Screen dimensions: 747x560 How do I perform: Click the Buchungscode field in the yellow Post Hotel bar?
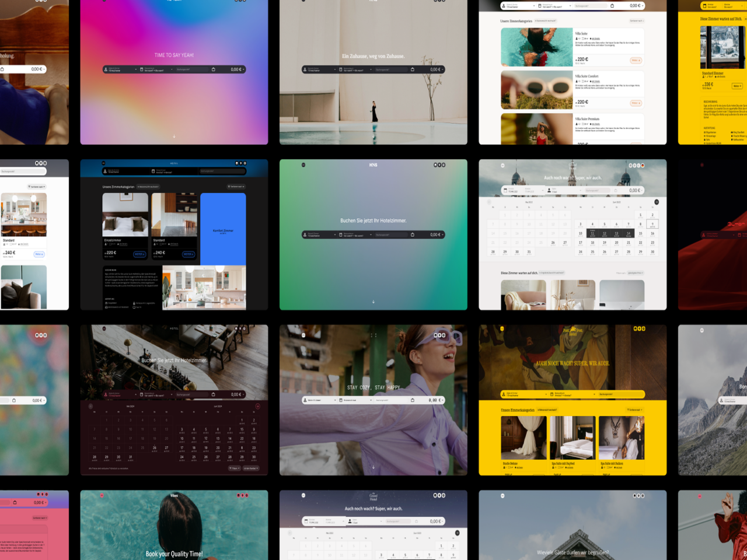621,394
